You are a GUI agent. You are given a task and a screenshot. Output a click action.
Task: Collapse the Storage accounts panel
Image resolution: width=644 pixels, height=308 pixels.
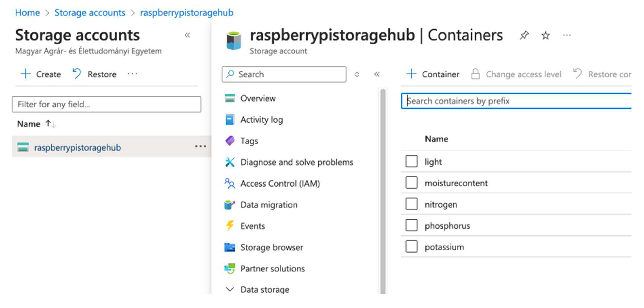point(187,35)
